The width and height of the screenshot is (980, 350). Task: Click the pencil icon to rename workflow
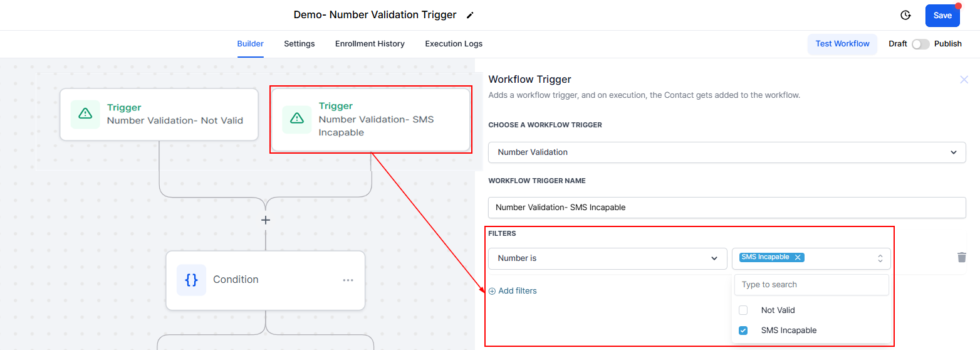tap(471, 15)
